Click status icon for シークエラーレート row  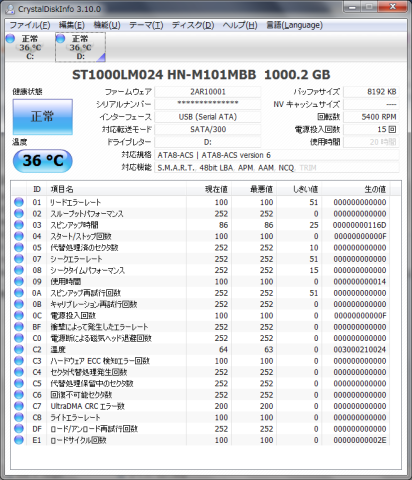click(x=19, y=259)
